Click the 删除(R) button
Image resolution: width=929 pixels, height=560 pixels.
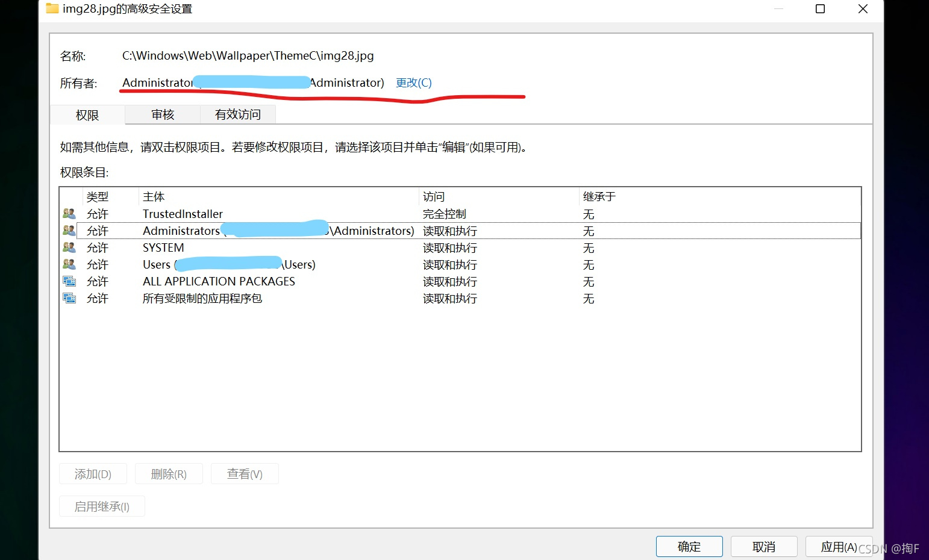pyautogui.click(x=169, y=474)
